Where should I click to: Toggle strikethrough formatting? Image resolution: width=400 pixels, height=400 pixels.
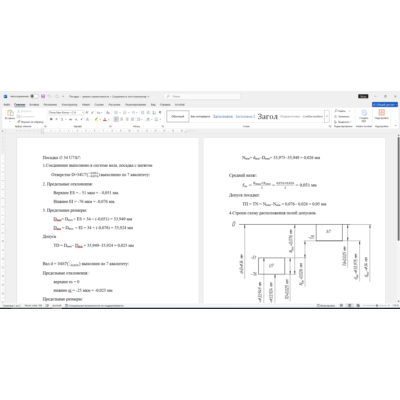[x=70, y=119]
